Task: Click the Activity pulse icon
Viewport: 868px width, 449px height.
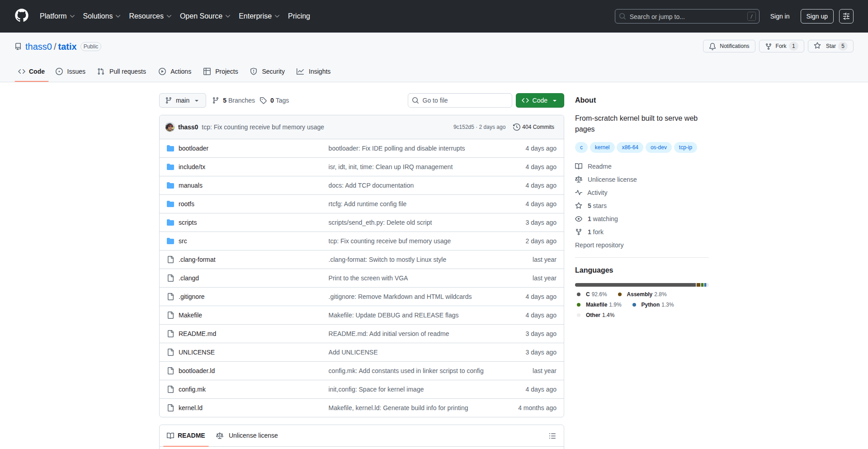Action: pyautogui.click(x=579, y=193)
